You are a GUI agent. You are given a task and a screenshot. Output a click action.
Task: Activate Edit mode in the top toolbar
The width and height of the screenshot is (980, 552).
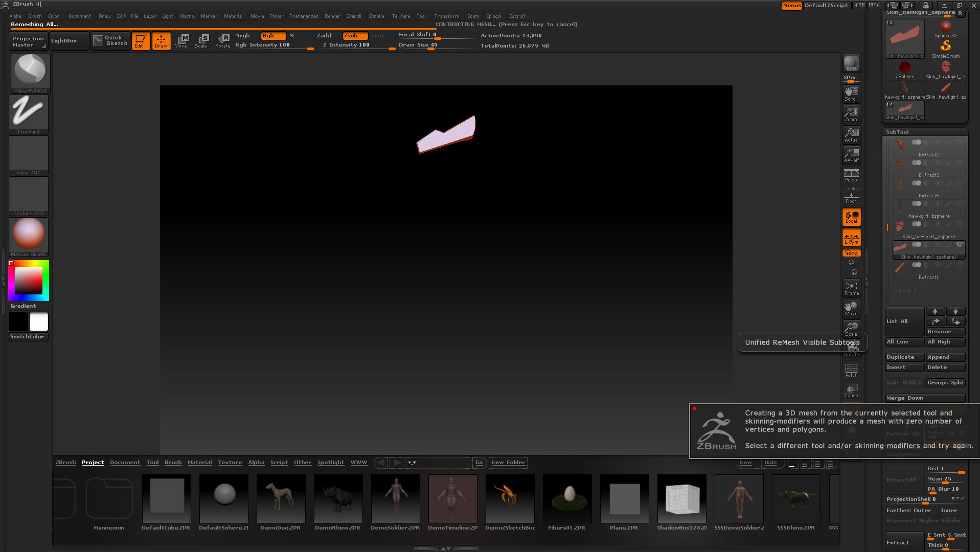tap(141, 41)
